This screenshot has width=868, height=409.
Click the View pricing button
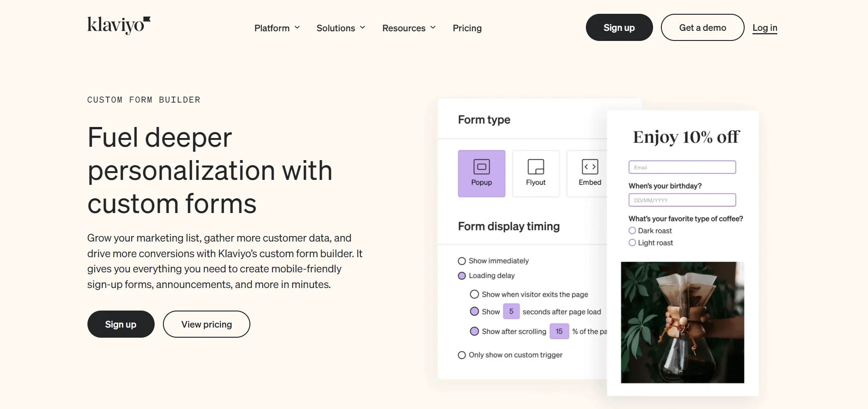pyautogui.click(x=206, y=324)
